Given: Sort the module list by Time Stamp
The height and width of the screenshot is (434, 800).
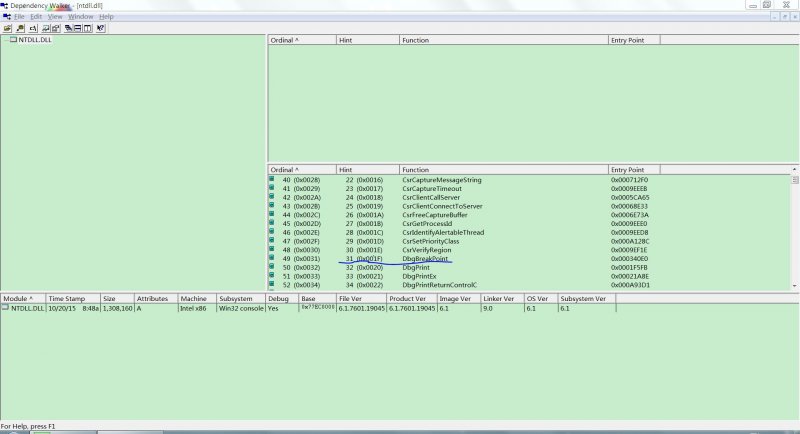Looking at the screenshot, I should click(73, 298).
